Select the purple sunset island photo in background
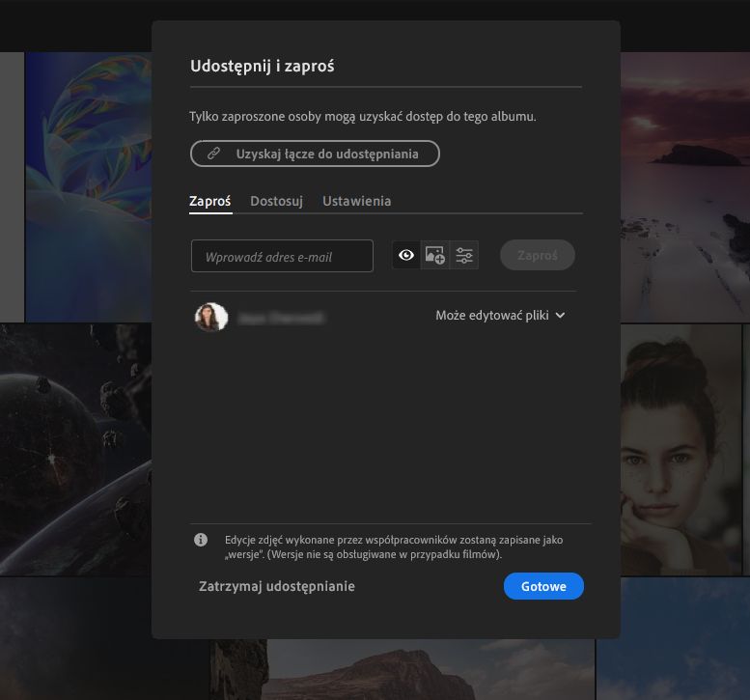 tap(685, 186)
